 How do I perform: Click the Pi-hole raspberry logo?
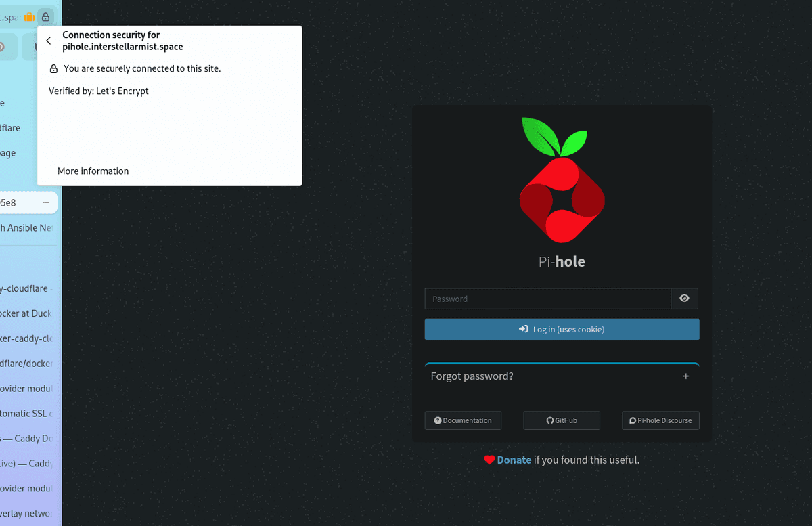click(x=562, y=179)
